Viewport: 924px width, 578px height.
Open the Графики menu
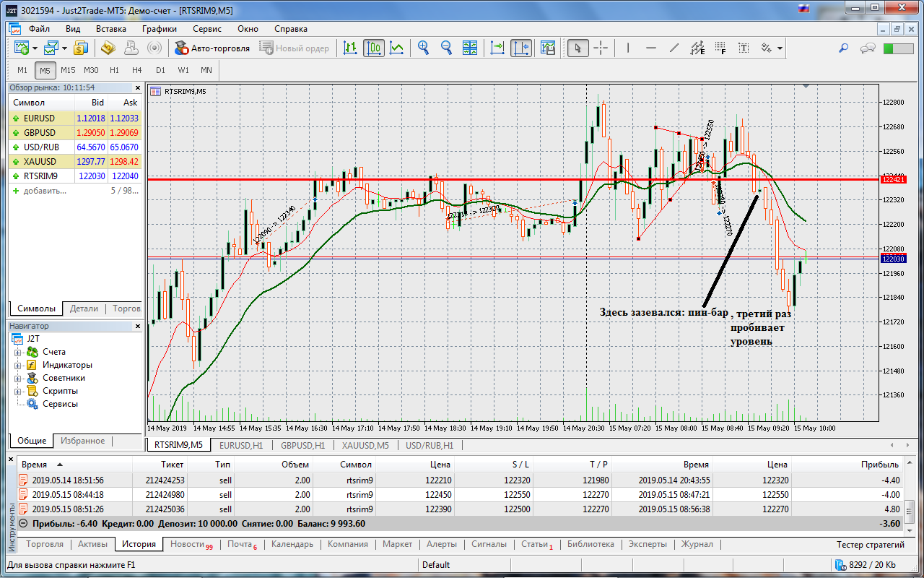tap(160, 29)
